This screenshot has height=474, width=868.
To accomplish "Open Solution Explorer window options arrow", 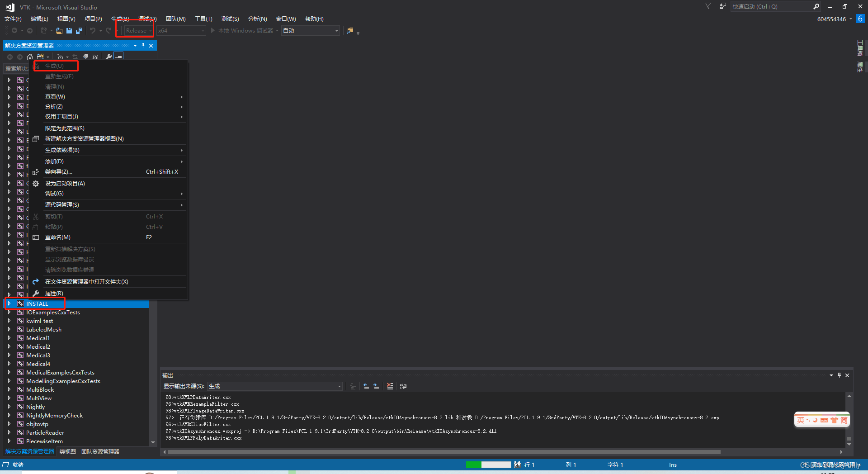I will click(x=135, y=46).
